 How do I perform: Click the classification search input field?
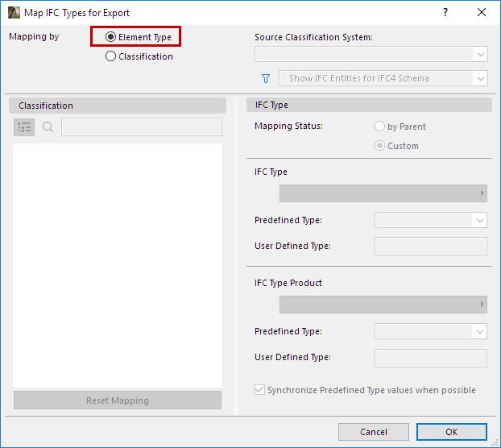point(142,127)
